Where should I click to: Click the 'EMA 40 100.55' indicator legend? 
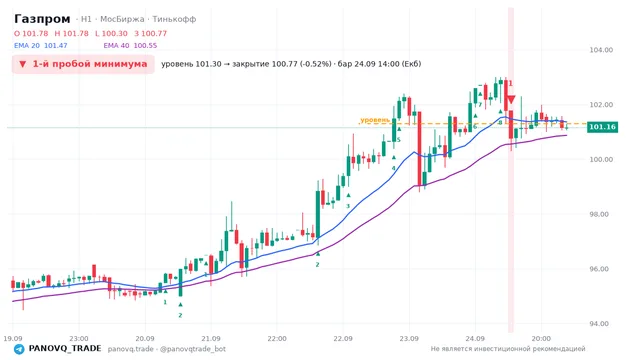click(130, 46)
